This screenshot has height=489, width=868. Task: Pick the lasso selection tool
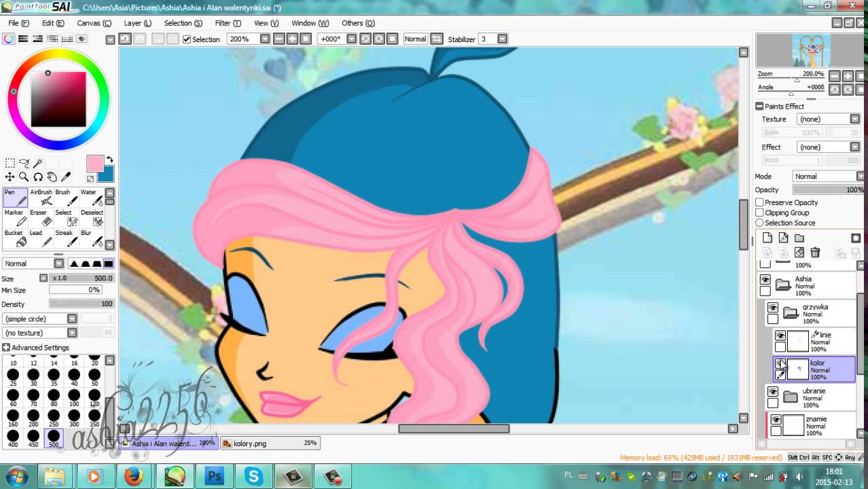24,163
